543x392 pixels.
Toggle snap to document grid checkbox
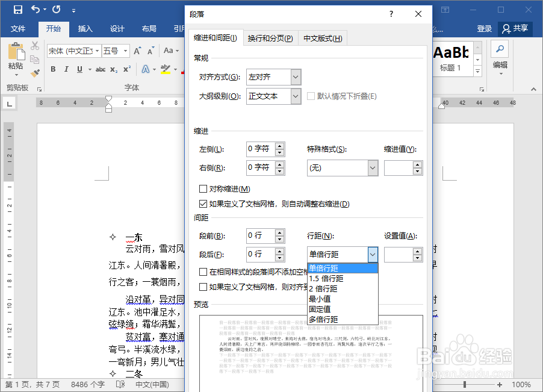click(203, 287)
